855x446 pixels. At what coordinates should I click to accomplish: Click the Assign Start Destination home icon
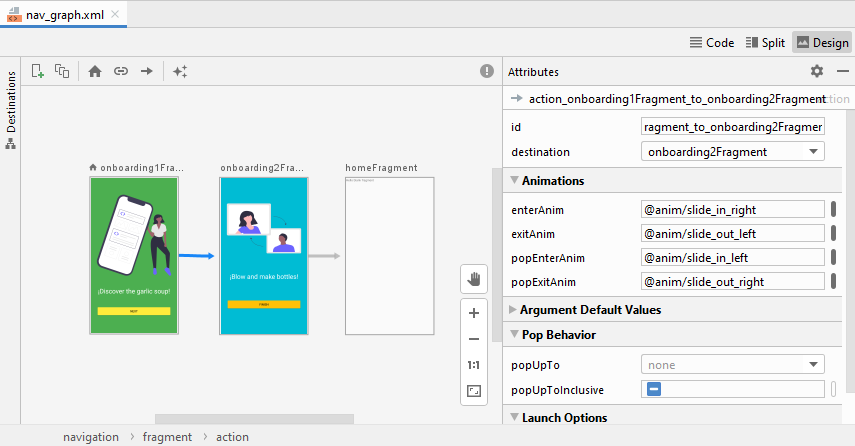pyautogui.click(x=95, y=71)
